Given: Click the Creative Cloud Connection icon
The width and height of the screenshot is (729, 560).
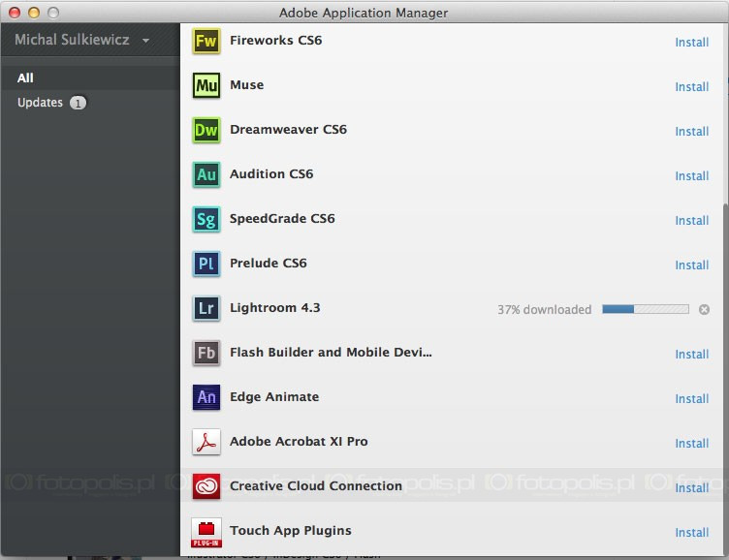Looking at the screenshot, I should tap(206, 486).
